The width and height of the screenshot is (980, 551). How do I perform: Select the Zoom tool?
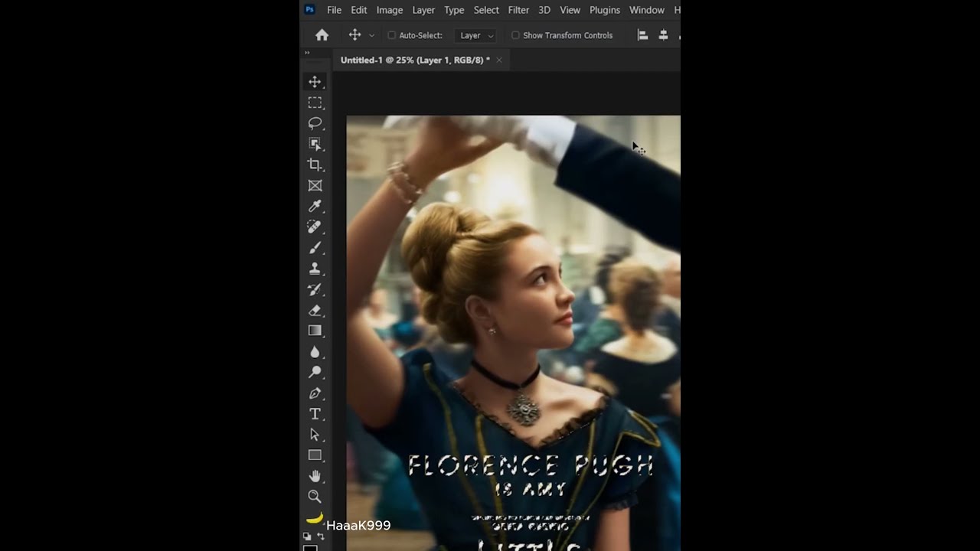click(315, 496)
